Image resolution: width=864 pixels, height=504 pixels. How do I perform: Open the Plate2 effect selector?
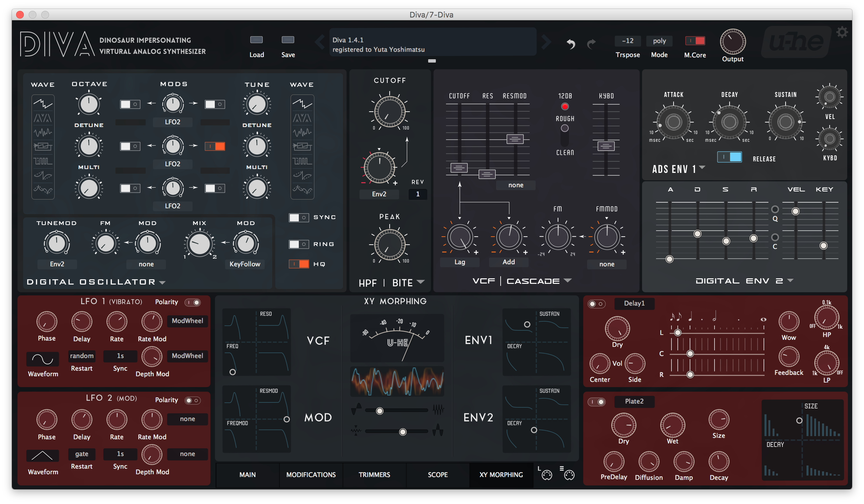tap(634, 401)
